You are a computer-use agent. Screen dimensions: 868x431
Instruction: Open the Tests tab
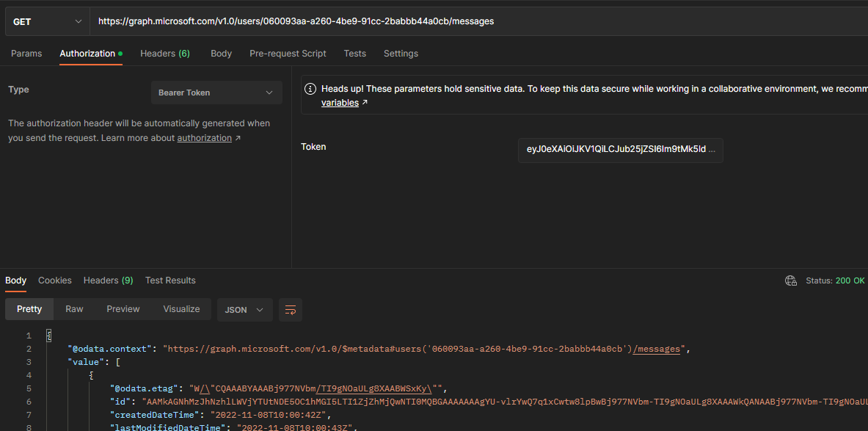click(355, 54)
